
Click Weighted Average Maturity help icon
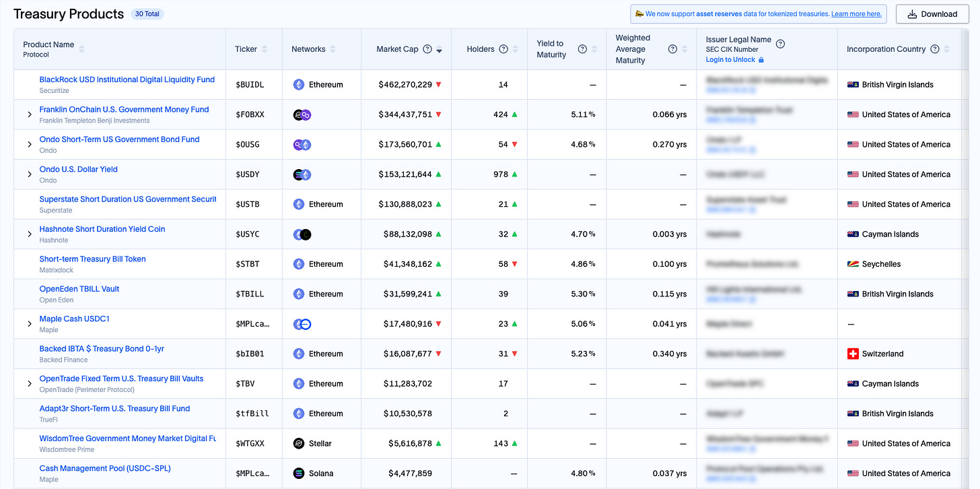(x=672, y=49)
